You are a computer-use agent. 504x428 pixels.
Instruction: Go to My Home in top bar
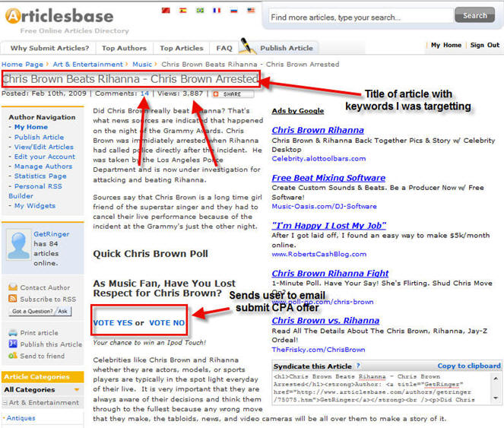pos(445,45)
